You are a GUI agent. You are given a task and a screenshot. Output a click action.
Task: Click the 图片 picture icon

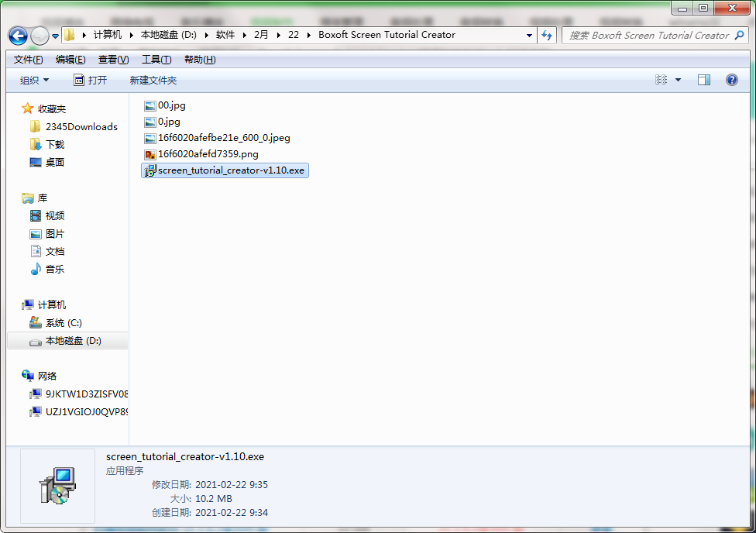[x=35, y=234]
